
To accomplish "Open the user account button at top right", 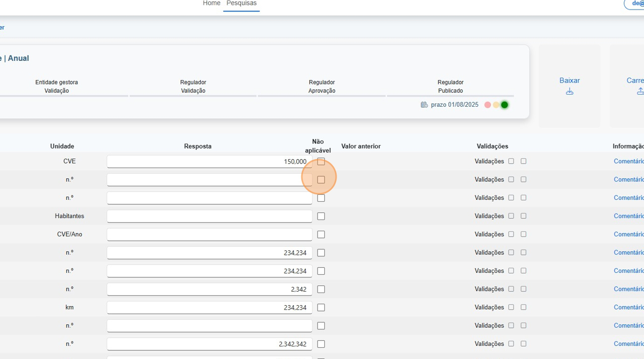I will [x=635, y=4].
